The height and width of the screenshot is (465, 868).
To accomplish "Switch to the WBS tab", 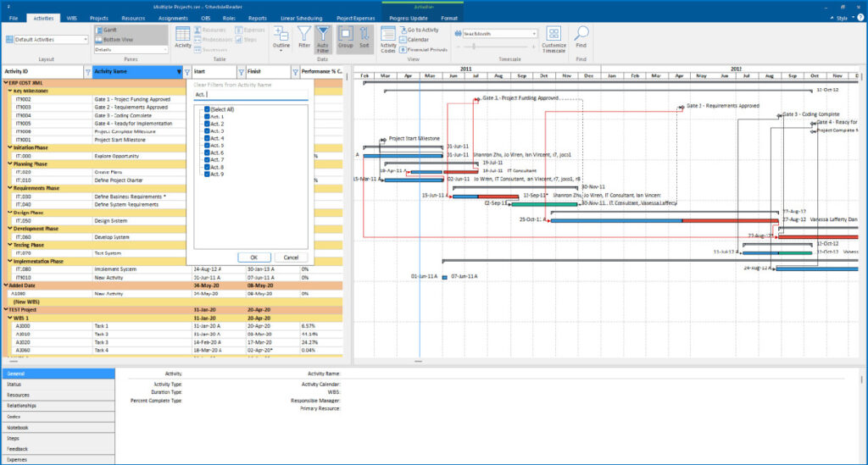I will pos(72,19).
